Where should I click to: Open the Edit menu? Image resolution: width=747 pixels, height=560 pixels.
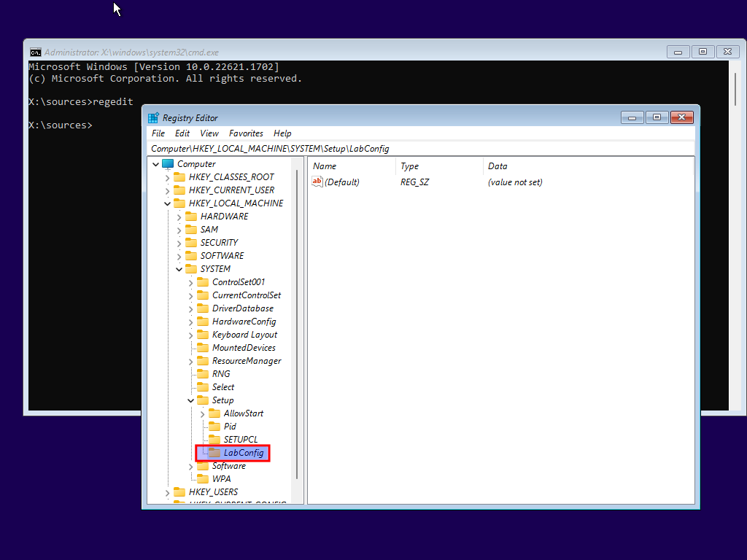tap(182, 133)
